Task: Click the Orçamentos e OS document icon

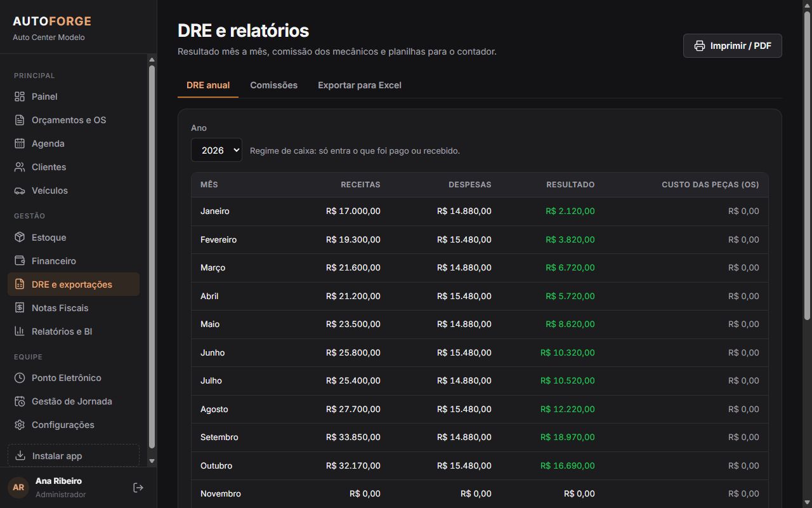Action: (20, 120)
